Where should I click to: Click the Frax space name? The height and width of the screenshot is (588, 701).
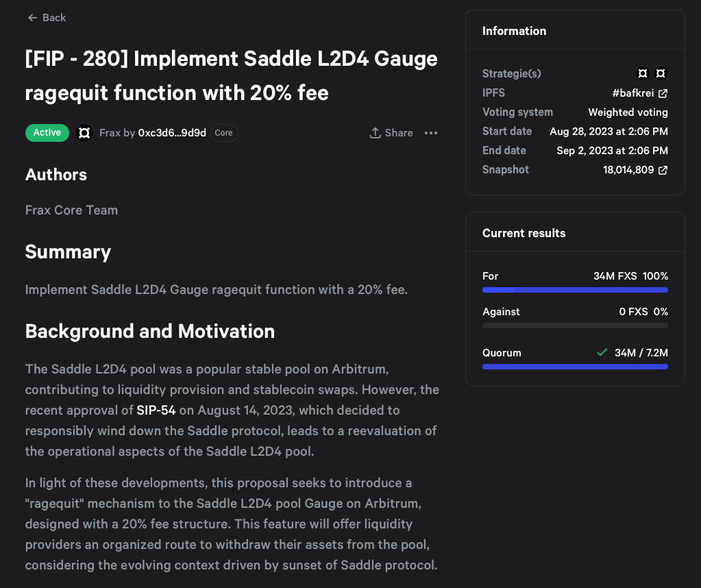point(110,133)
